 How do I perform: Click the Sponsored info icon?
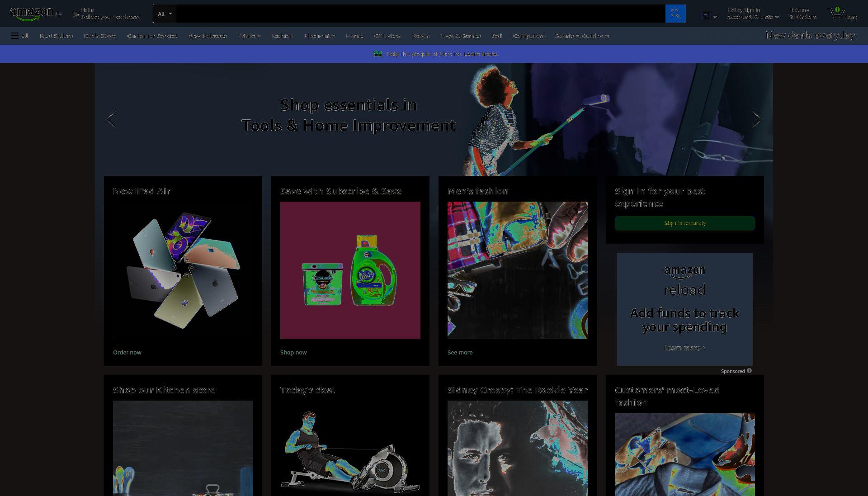coord(749,371)
